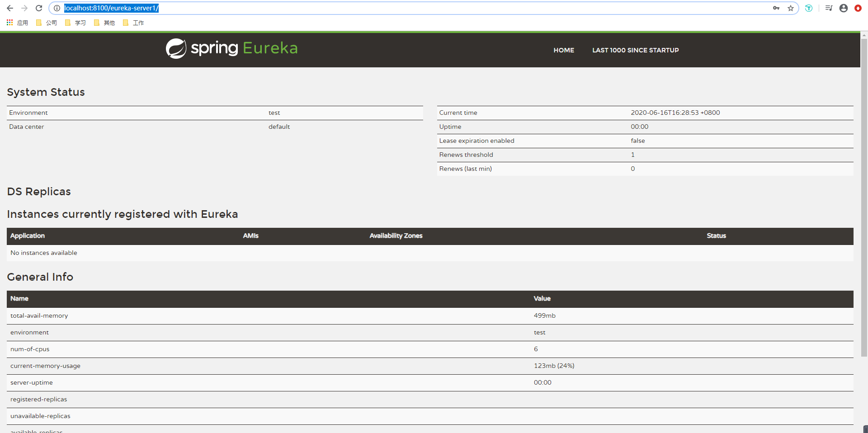Open the browser profile avatar
This screenshot has width=868, height=433.
point(844,8)
